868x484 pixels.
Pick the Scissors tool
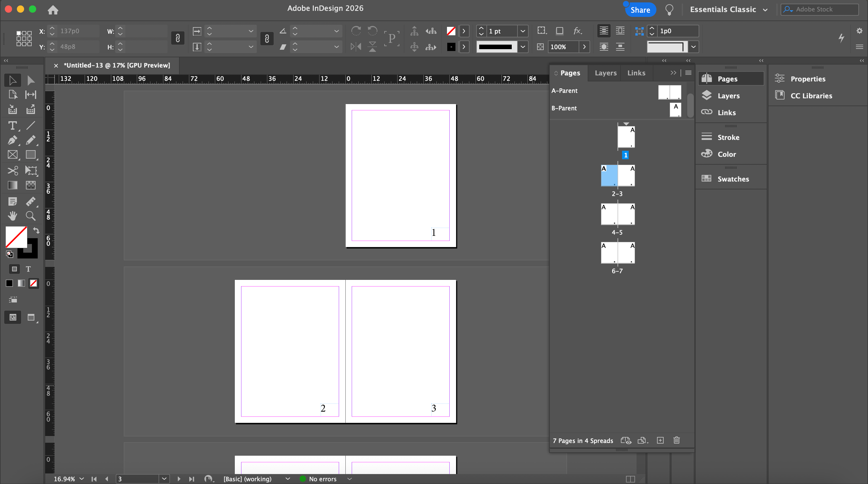[12, 171]
